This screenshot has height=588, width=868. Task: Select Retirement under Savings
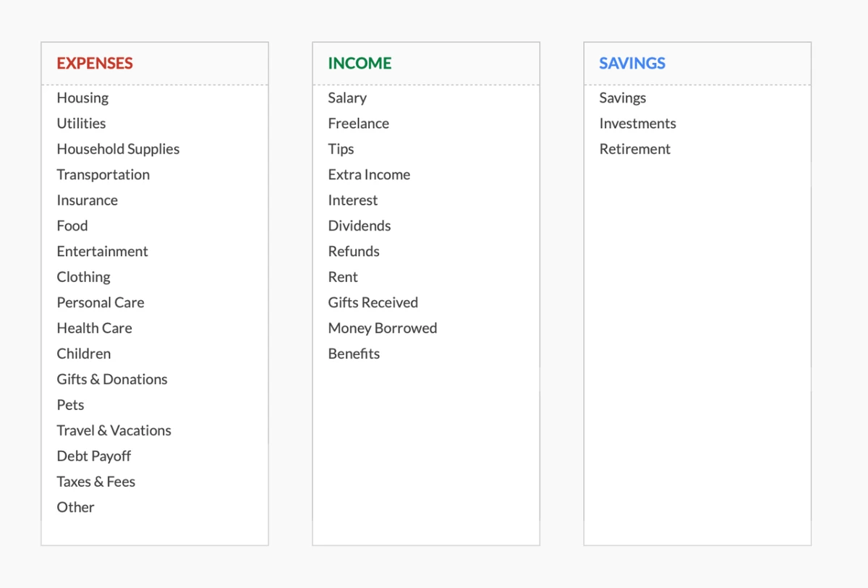(635, 149)
